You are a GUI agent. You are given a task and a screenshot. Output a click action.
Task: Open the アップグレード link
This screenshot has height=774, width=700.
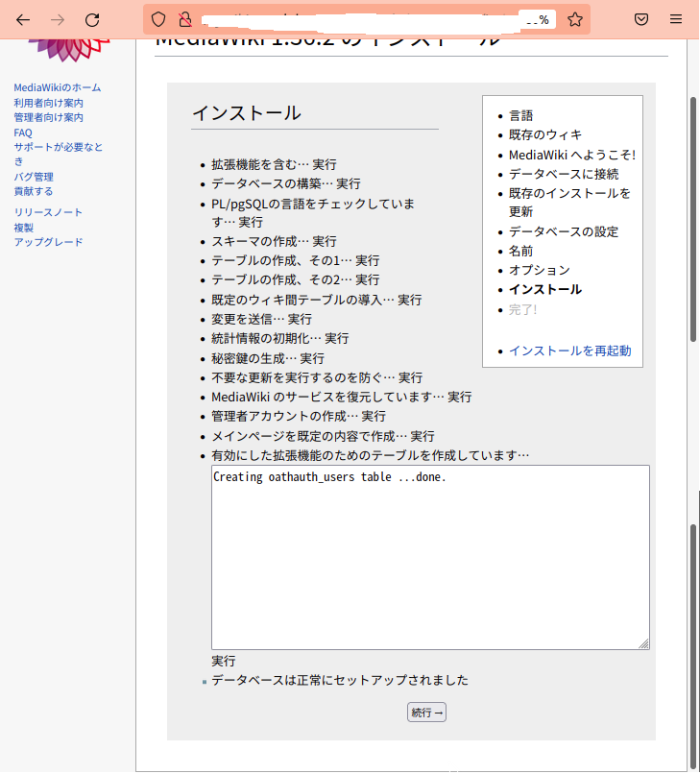pyautogui.click(x=48, y=242)
